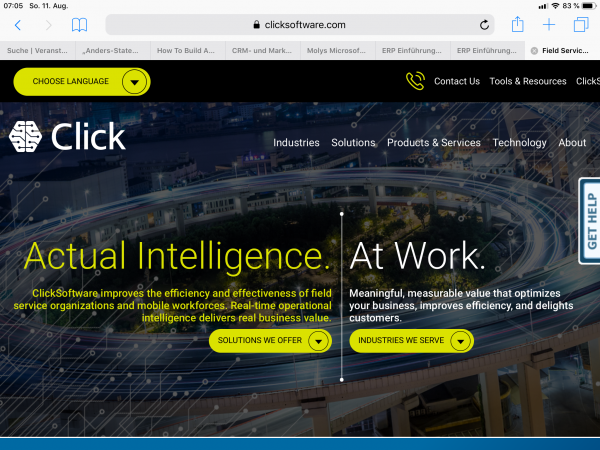Tap the 07:05 clock in status bar
This screenshot has width=600, height=450.
pyautogui.click(x=13, y=6)
